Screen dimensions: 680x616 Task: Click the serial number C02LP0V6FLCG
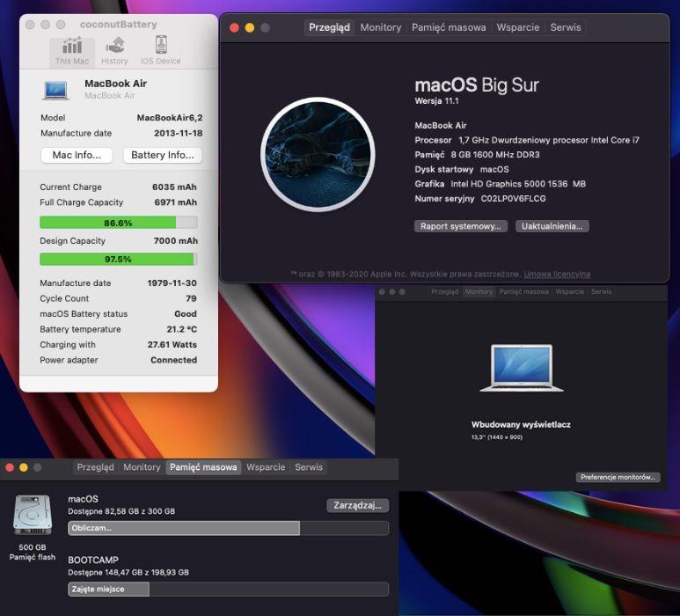pos(514,199)
